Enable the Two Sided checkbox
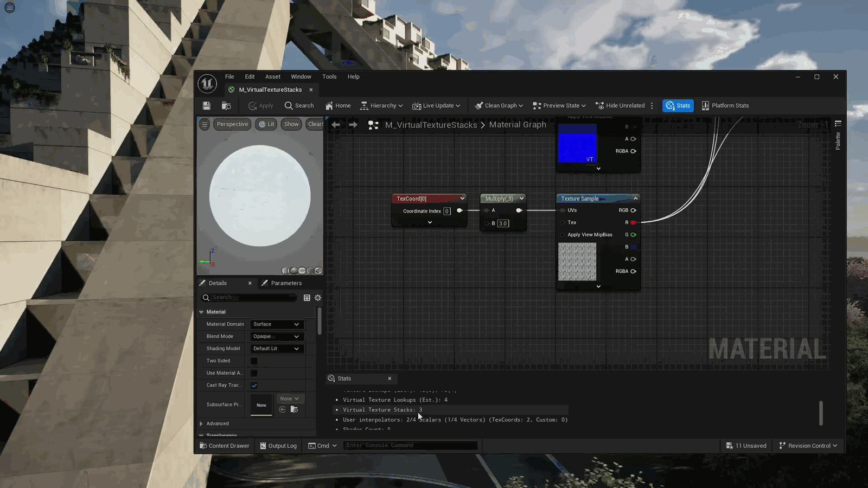The height and width of the screenshot is (488, 868). (x=254, y=361)
